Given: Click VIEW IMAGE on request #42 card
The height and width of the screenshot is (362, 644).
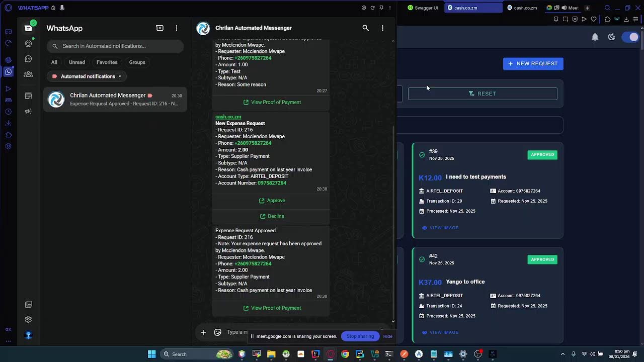Looking at the screenshot, I should [x=440, y=332].
